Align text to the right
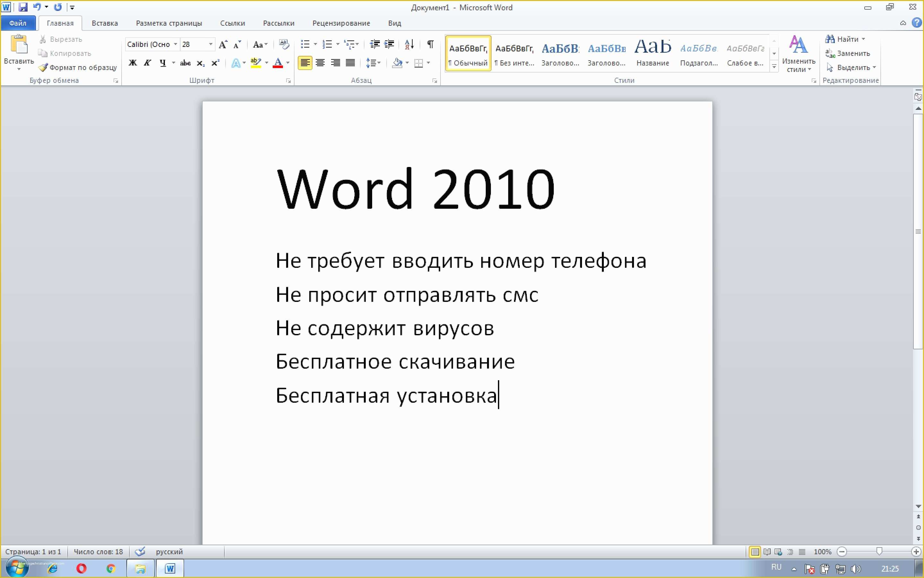Image resolution: width=924 pixels, height=578 pixels. pyautogui.click(x=335, y=63)
